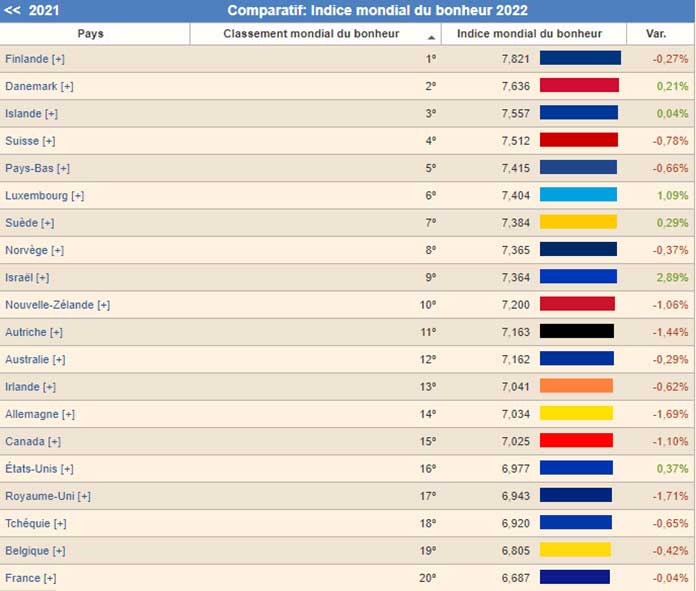Open the Danemark country link
Screen dimensions: 696x591
[31, 86]
